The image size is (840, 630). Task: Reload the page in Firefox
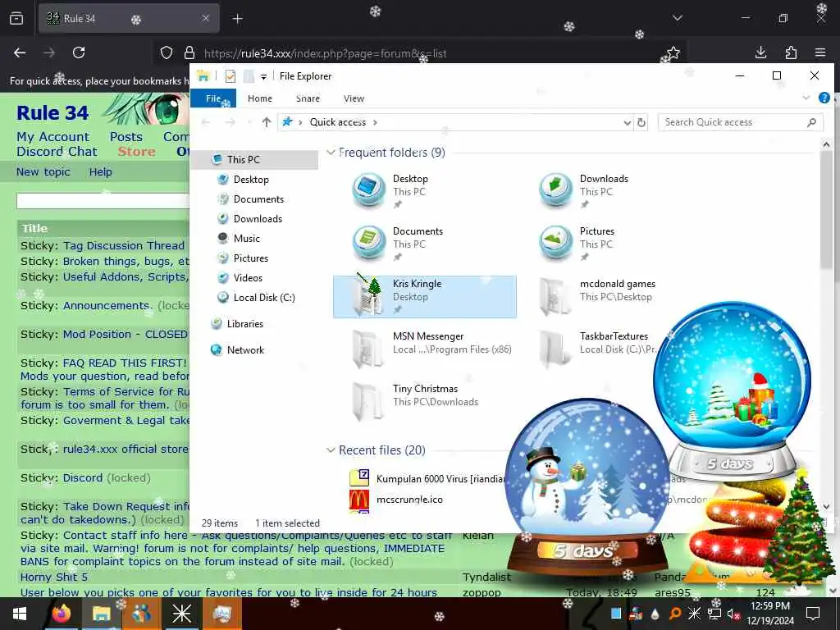tap(79, 52)
